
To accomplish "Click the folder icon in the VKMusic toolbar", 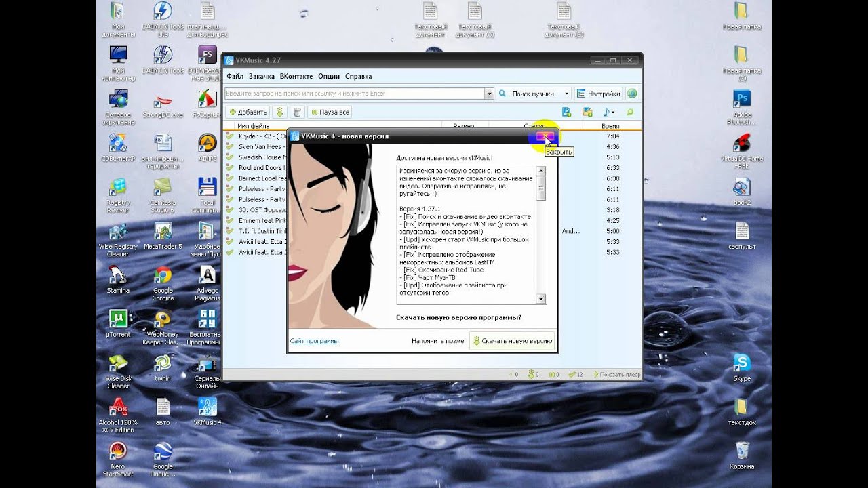I will pyautogui.click(x=587, y=112).
